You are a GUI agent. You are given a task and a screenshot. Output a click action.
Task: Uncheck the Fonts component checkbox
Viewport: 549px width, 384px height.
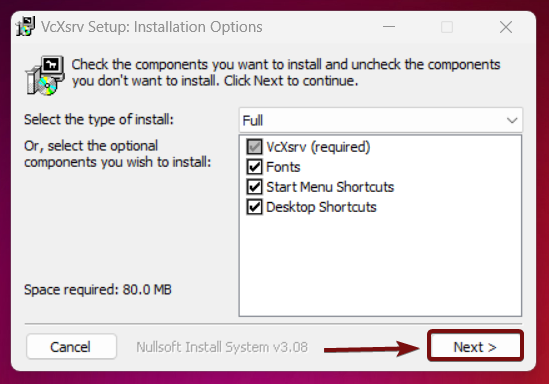(254, 167)
